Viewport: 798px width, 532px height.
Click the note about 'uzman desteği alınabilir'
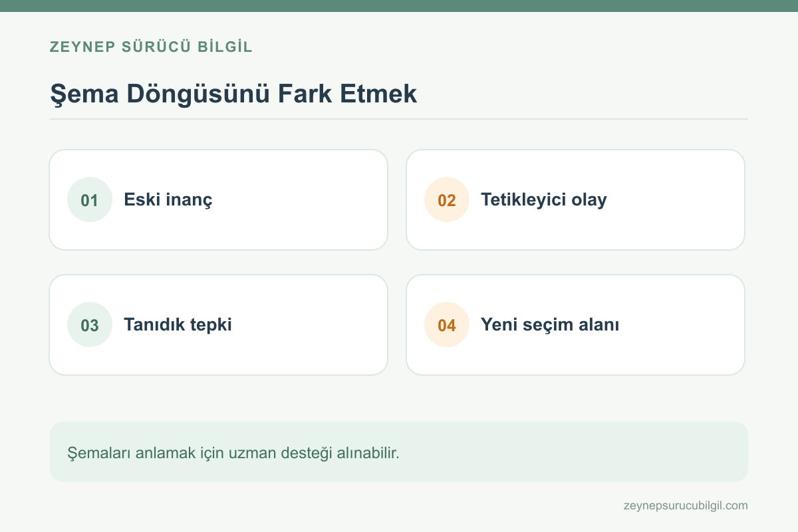pyautogui.click(x=399, y=452)
